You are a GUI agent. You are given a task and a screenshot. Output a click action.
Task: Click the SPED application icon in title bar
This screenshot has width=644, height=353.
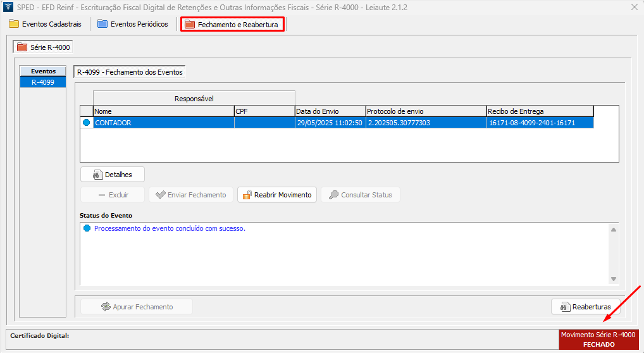click(8, 8)
